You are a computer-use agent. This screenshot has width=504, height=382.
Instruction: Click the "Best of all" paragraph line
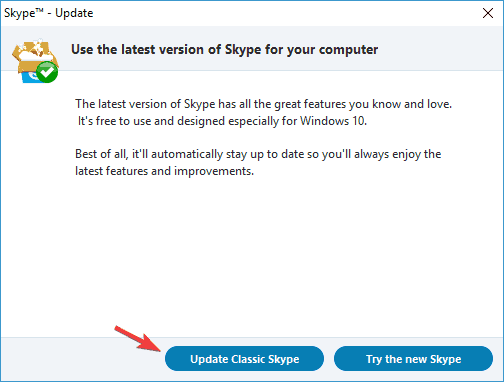tap(258, 154)
